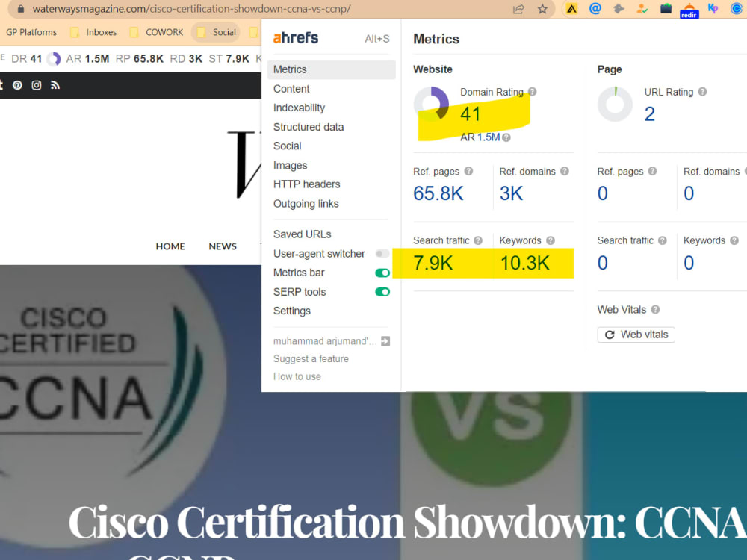747x560 pixels.
Task: Click help icon next to Domain Rating
Action: (x=532, y=91)
